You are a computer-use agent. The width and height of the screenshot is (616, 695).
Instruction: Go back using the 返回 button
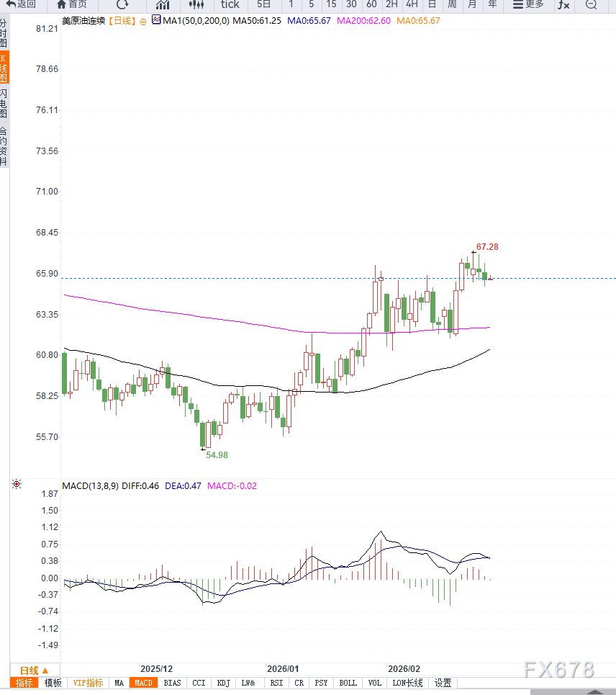(x=21, y=4)
